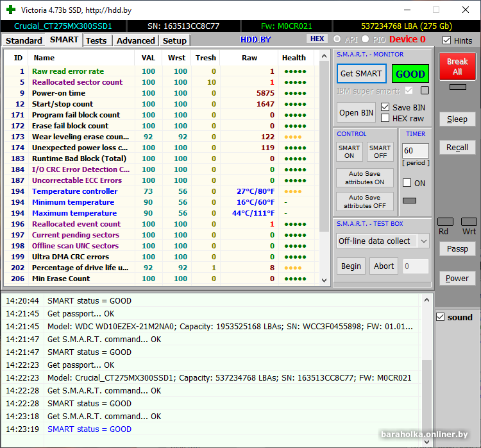Image resolution: width=481 pixels, height=448 pixels.
Task: Click log panel scroll down arrow
Action: pos(426,442)
